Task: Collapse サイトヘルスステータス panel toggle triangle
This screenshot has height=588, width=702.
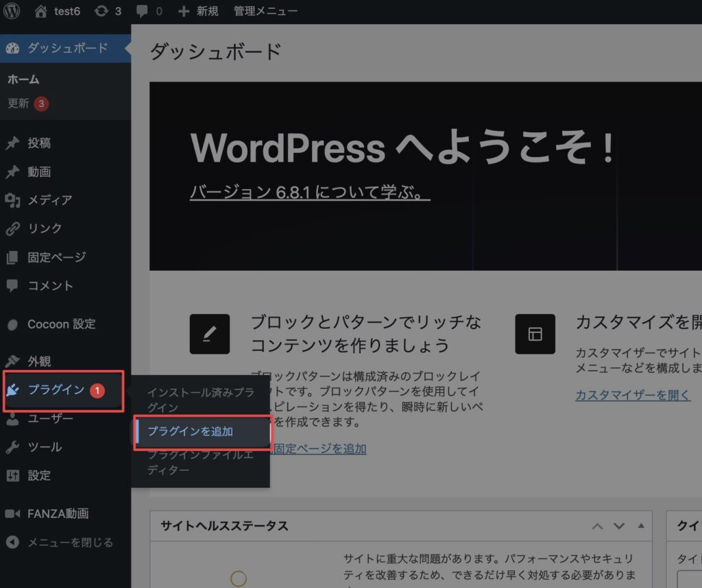Action: (641, 526)
